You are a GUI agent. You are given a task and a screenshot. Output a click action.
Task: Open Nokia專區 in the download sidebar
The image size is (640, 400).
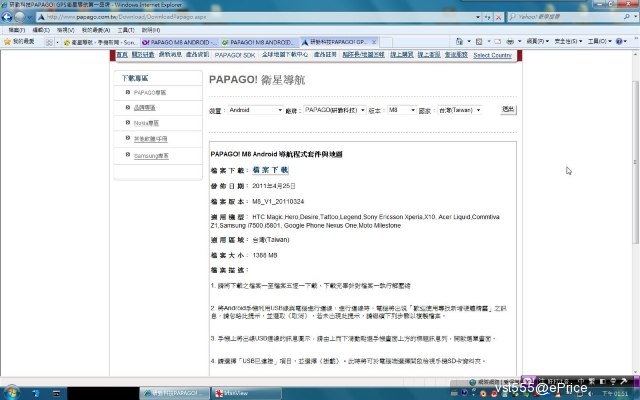(146, 123)
